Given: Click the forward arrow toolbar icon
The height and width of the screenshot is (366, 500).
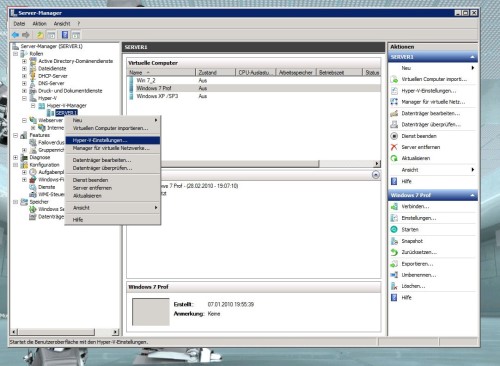Looking at the screenshot, I should click(26, 35).
